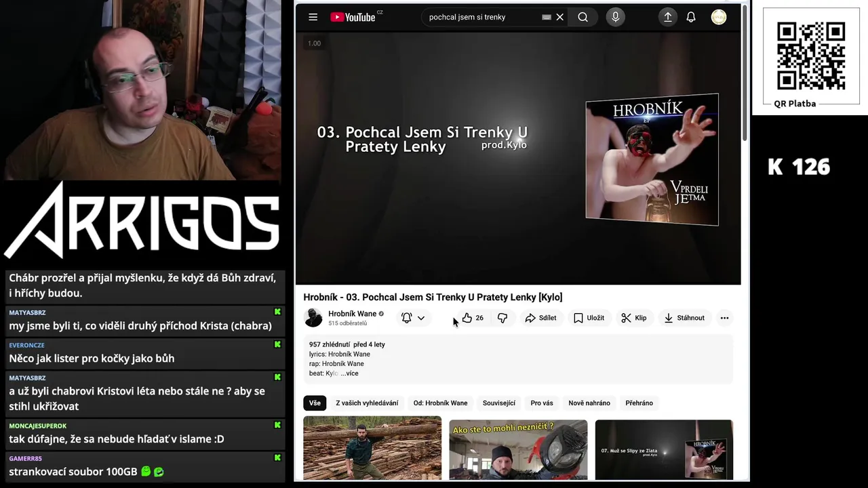Click the 1.00 playback speed indicator

(x=314, y=43)
